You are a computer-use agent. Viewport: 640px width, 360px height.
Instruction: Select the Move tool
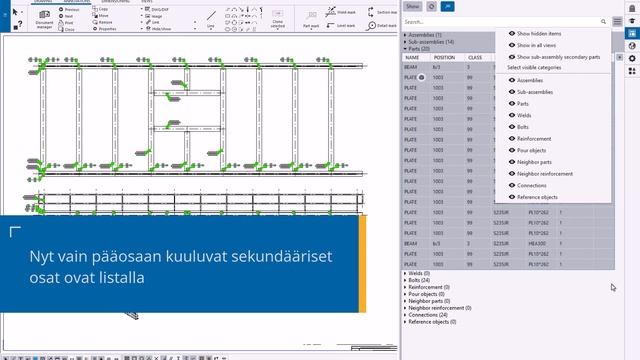pos(100,16)
